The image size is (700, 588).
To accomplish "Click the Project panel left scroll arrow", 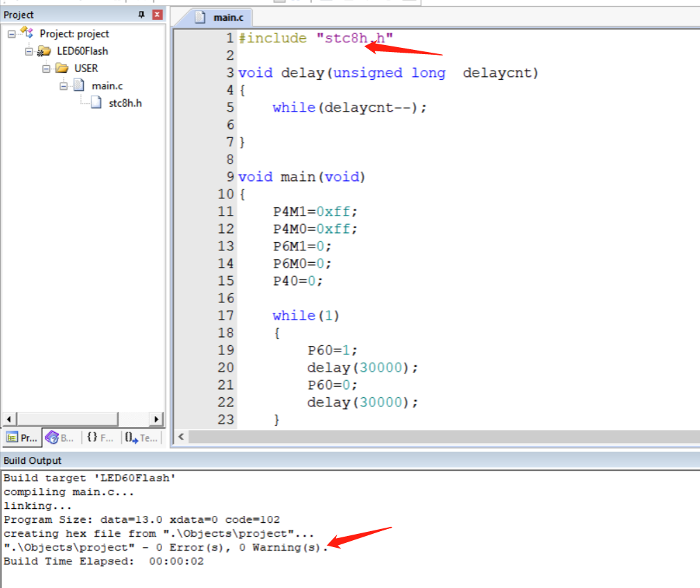I will [9, 419].
